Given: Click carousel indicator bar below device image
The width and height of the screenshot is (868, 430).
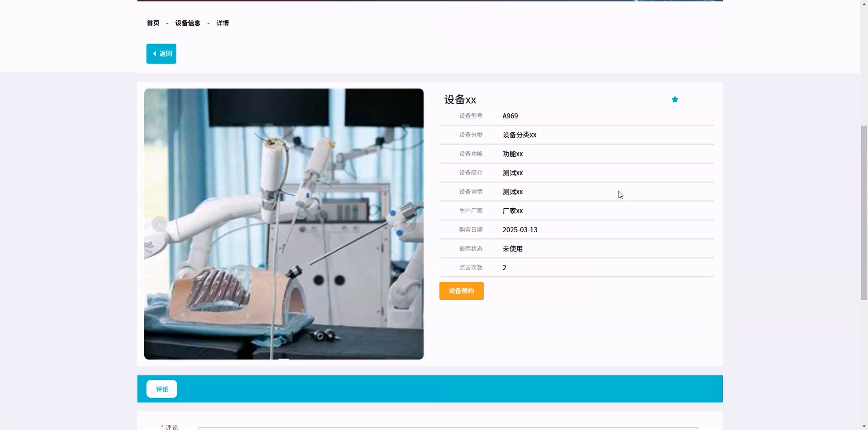Looking at the screenshot, I should [284, 359].
